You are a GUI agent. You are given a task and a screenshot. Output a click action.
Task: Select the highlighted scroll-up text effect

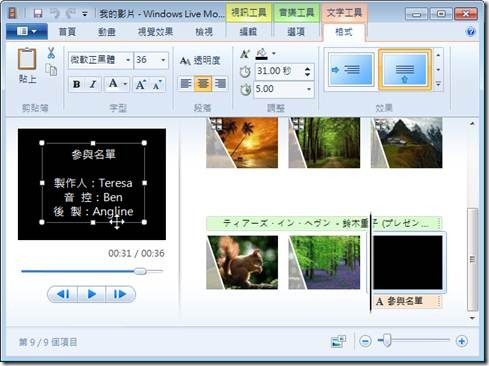tap(405, 70)
